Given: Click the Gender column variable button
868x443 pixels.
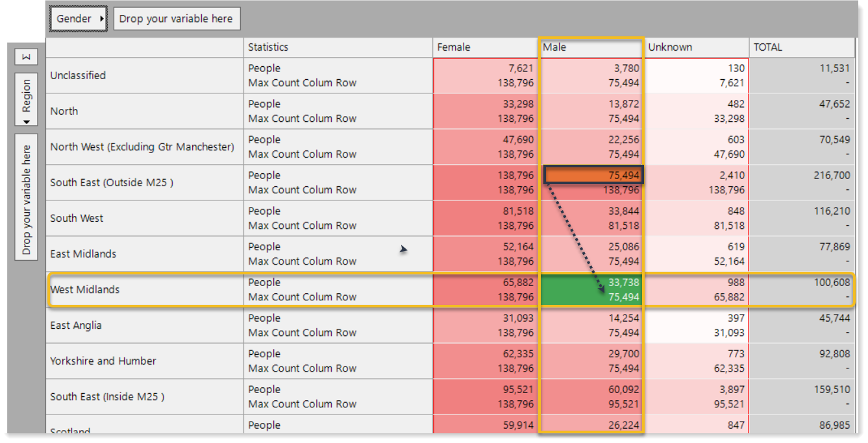Looking at the screenshot, I should click(79, 19).
